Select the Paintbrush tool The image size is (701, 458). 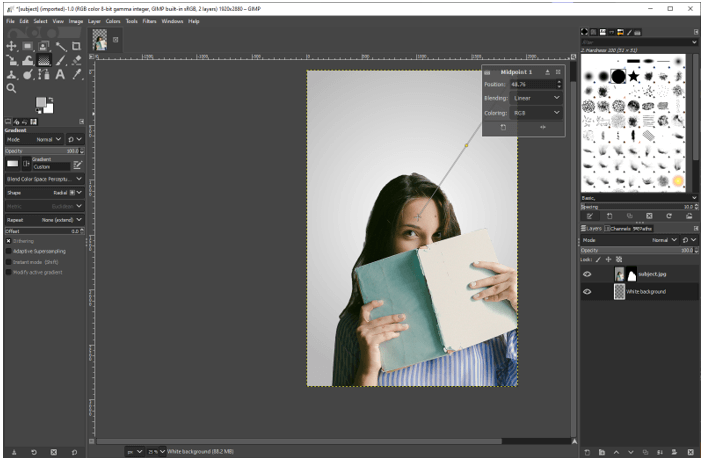coord(60,60)
